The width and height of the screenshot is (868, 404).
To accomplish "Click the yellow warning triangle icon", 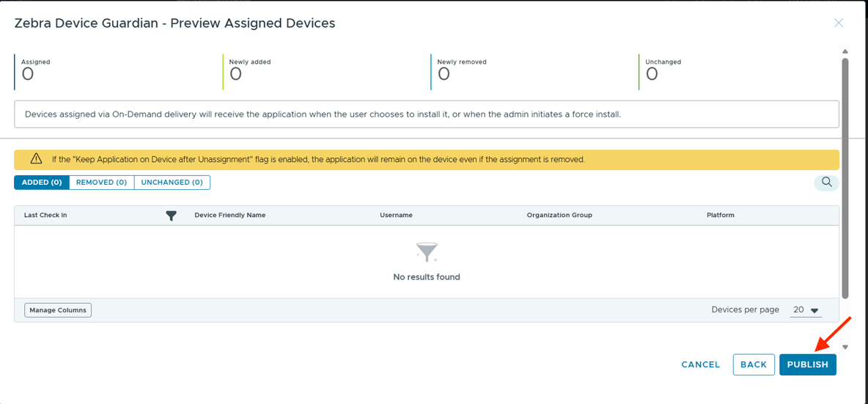I will pos(36,159).
